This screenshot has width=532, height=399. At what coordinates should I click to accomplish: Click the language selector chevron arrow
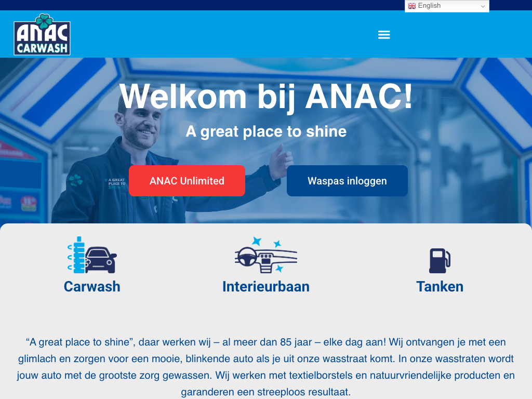click(x=483, y=6)
